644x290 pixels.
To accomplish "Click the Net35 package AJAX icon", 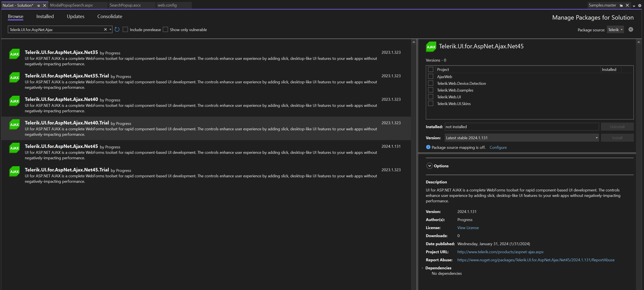I will coord(15,54).
